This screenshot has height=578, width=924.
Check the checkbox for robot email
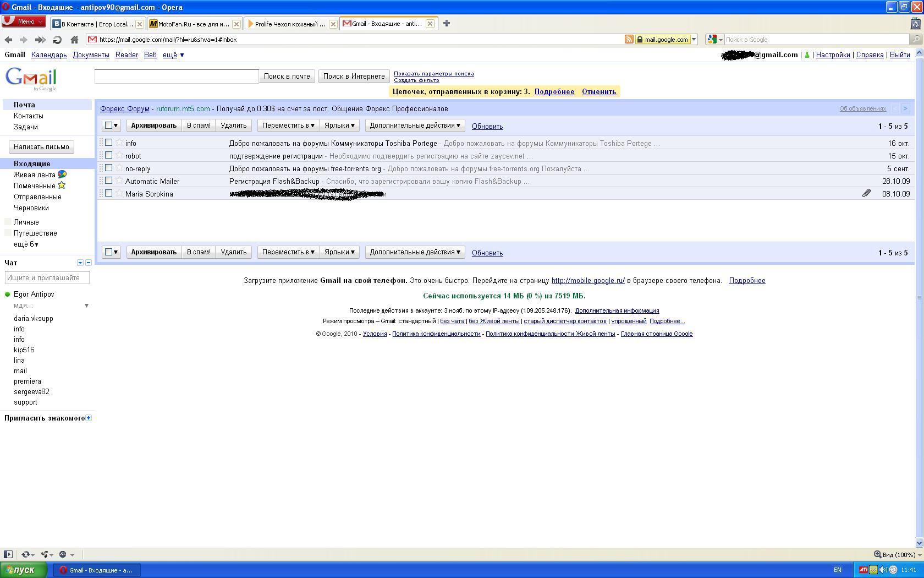pos(108,155)
